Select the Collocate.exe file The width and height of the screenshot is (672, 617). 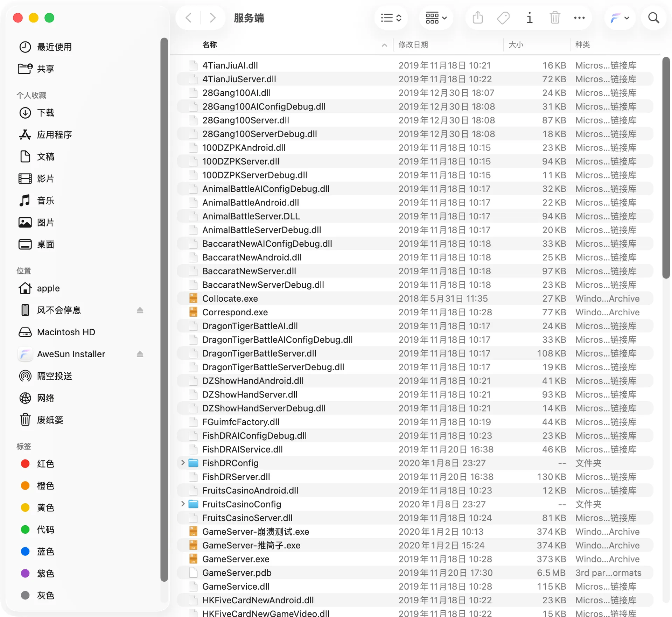point(415,299)
